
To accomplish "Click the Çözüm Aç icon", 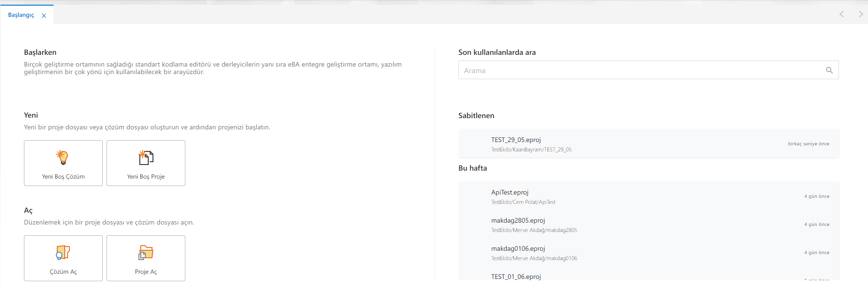I will (x=63, y=253).
